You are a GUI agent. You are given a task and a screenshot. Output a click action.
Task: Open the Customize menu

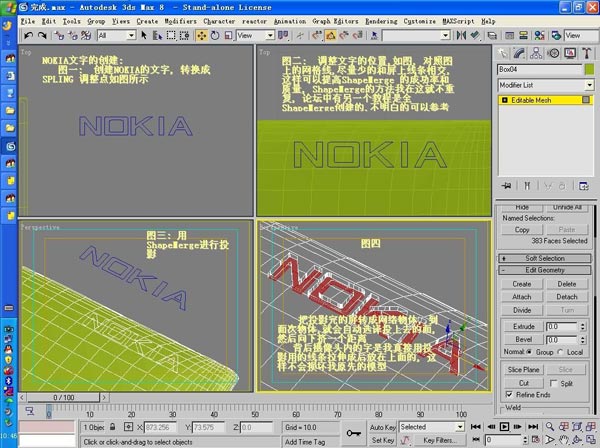click(419, 21)
